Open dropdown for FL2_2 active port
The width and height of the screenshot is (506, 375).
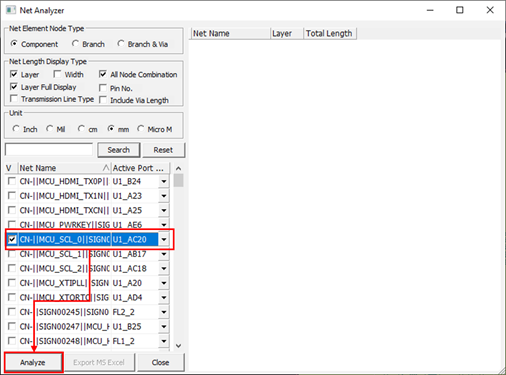164,312
